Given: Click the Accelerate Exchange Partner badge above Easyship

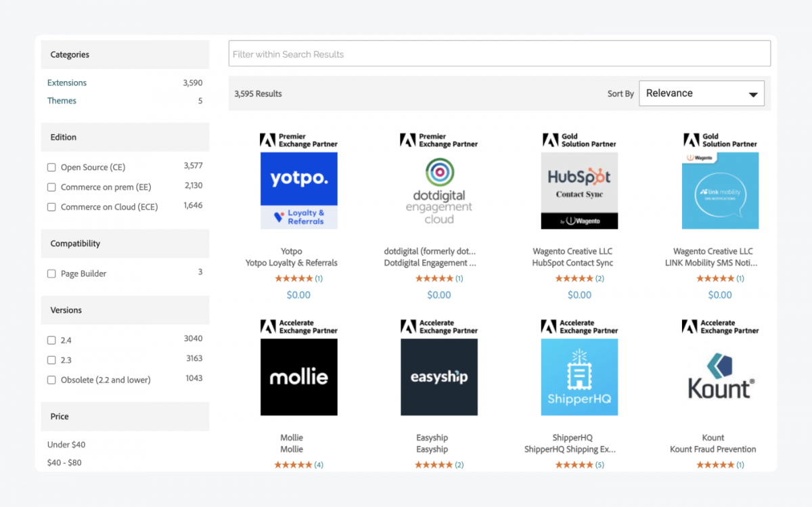Looking at the screenshot, I should click(x=439, y=327).
